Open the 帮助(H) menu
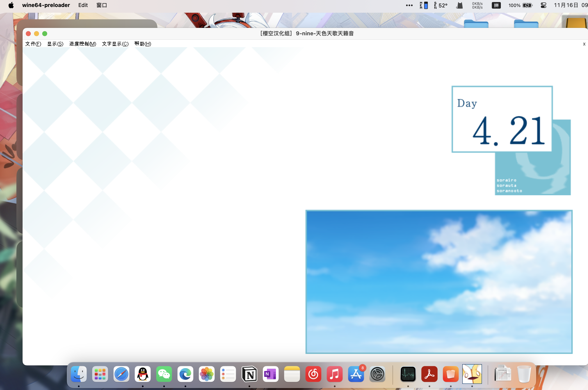Viewport: 588px width, 390px height. click(x=143, y=44)
